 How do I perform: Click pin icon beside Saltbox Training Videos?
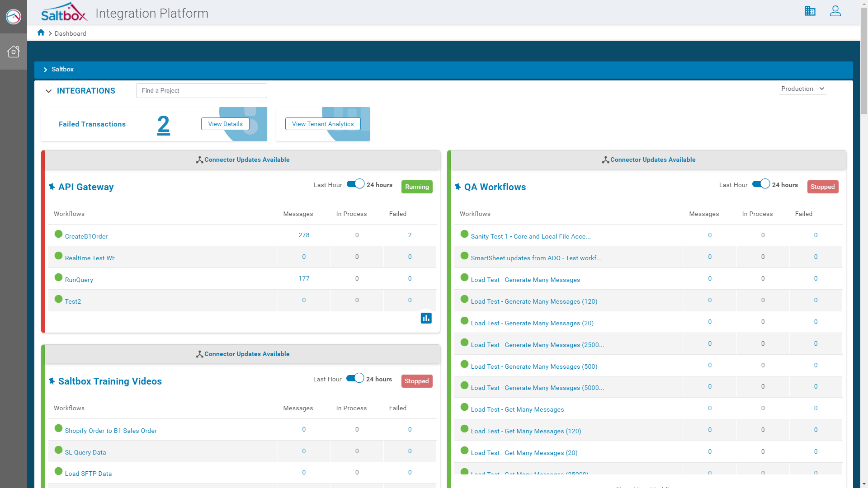[x=52, y=381]
